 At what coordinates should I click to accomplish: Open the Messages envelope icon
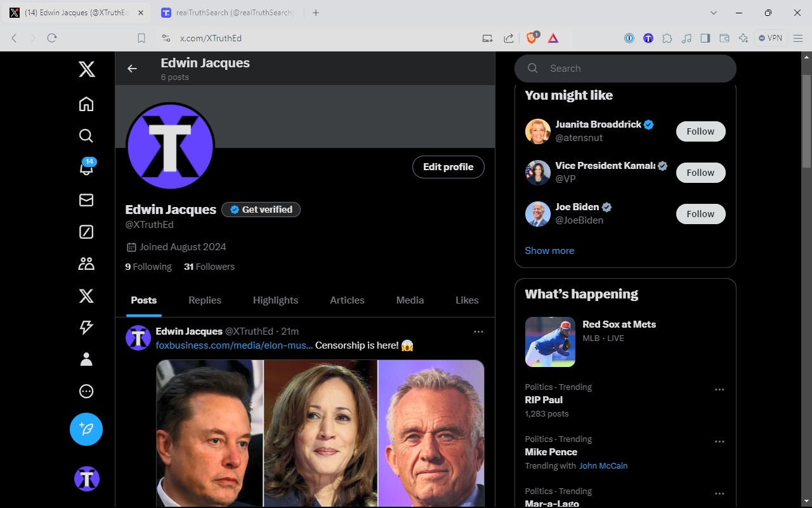point(86,200)
